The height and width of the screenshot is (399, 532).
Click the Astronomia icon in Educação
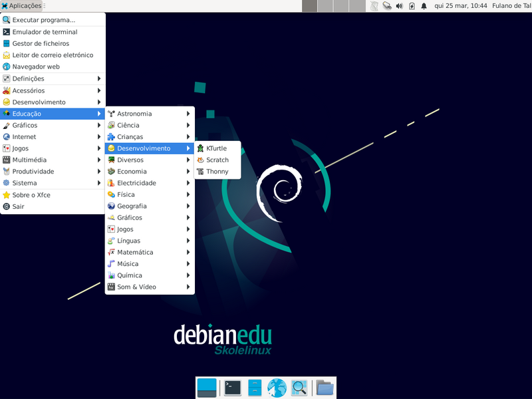tap(111, 114)
